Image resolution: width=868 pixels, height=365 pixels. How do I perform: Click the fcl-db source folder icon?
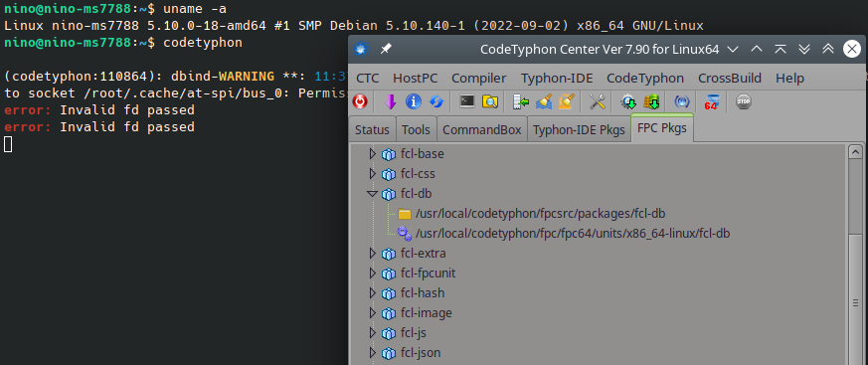405,214
